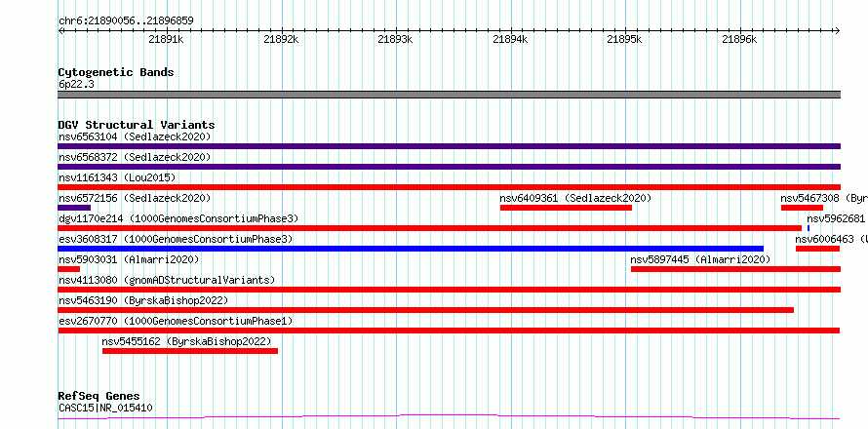Click the nsv6563104 (Sedlazeck2020) variant label
The image size is (868, 429).
135,136
